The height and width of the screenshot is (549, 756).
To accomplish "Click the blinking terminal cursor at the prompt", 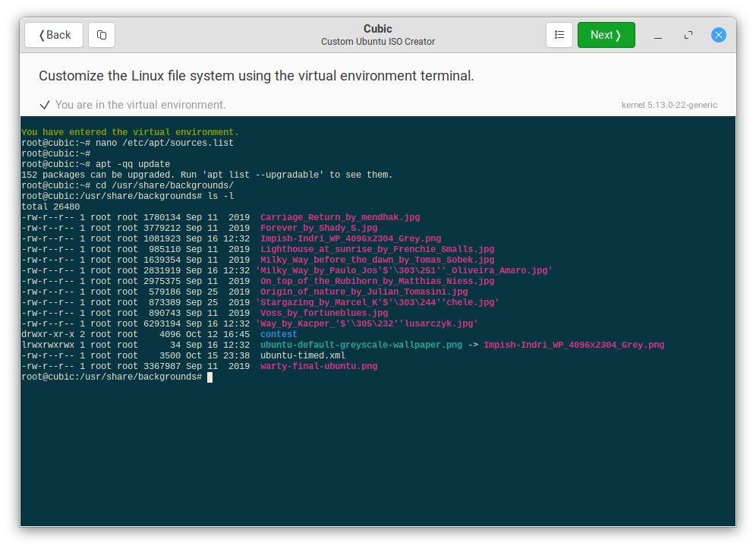I will pyautogui.click(x=210, y=377).
